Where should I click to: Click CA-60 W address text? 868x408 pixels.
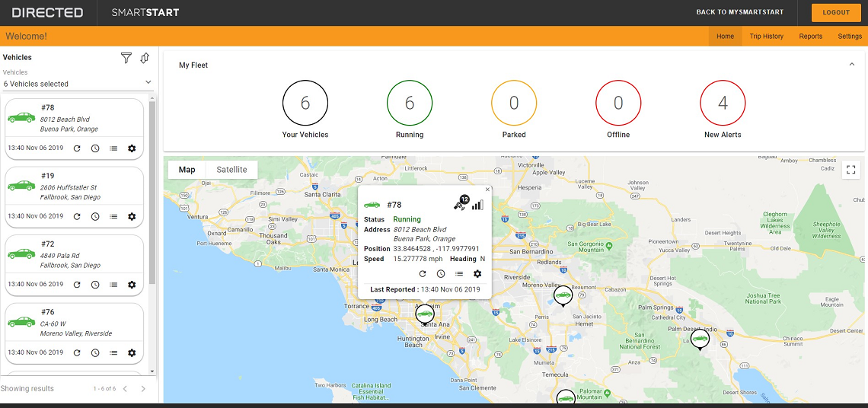[53, 324]
